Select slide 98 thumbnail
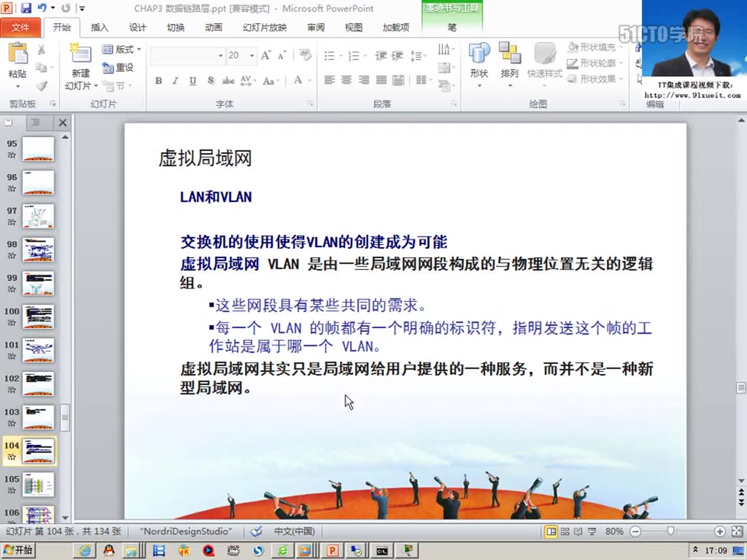This screenshot has width=747, height=560. [38, 250]
